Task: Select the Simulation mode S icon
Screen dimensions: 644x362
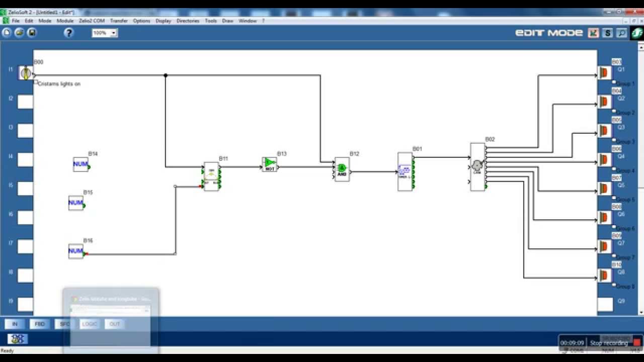Action: 607,33
